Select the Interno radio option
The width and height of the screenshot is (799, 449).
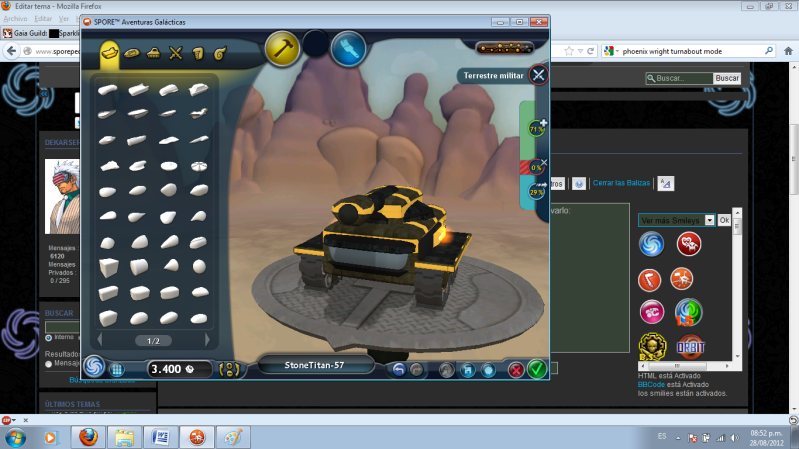click(x=48, y=338)
